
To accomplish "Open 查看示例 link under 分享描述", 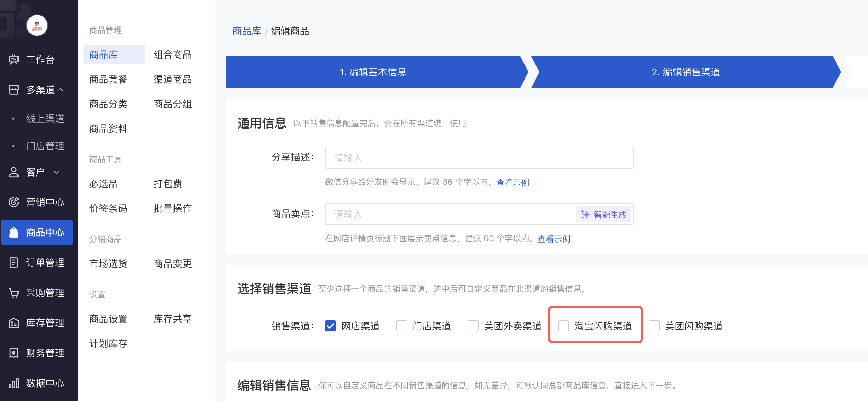I will click(x=513, y=183).
